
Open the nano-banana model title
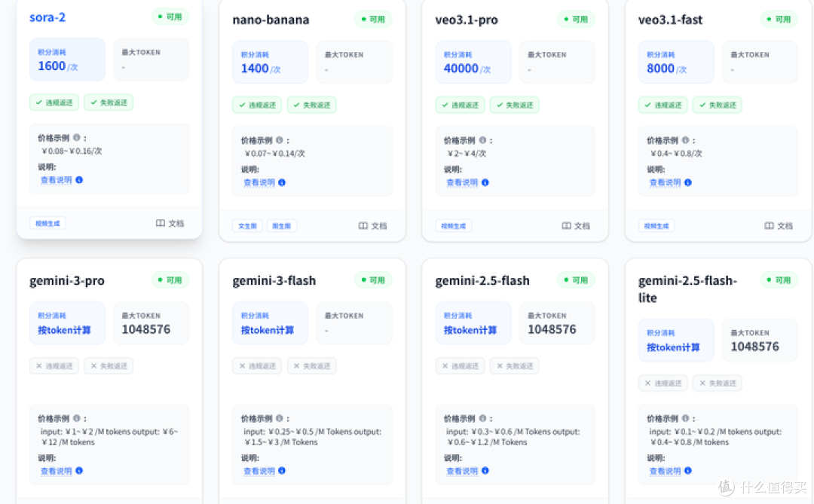pyautogui.click(x=271, y=20)
